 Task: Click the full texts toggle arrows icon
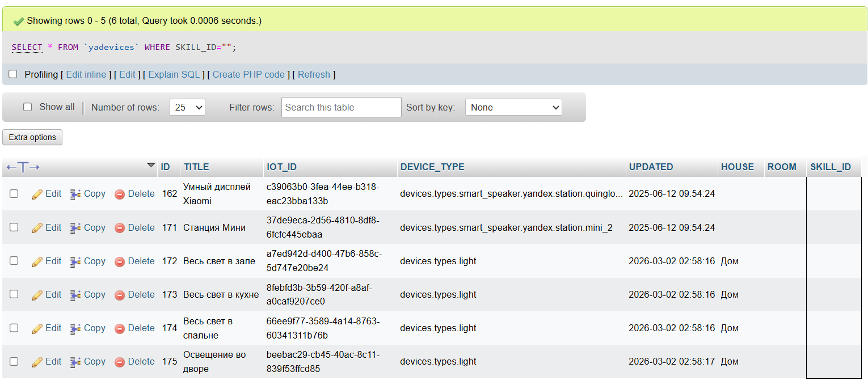[23, 167]
